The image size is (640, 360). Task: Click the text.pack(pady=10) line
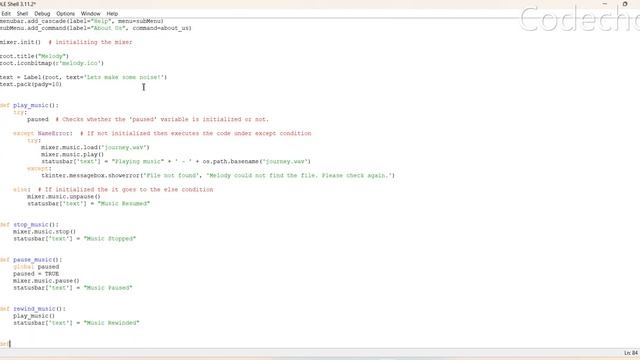tap(31, 84)
